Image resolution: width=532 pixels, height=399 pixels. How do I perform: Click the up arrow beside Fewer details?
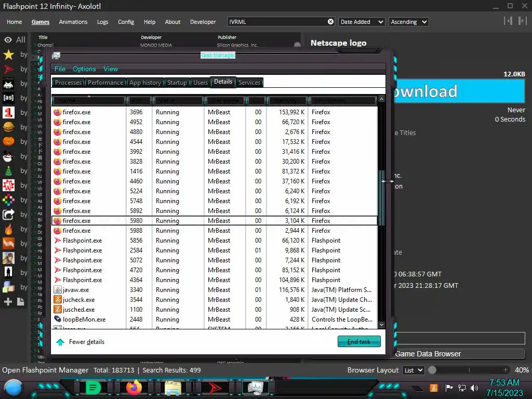point(60,342)
